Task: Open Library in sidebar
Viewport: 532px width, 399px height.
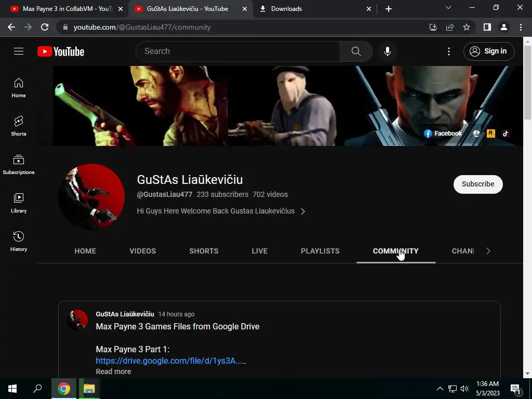Action: point(19,203)
